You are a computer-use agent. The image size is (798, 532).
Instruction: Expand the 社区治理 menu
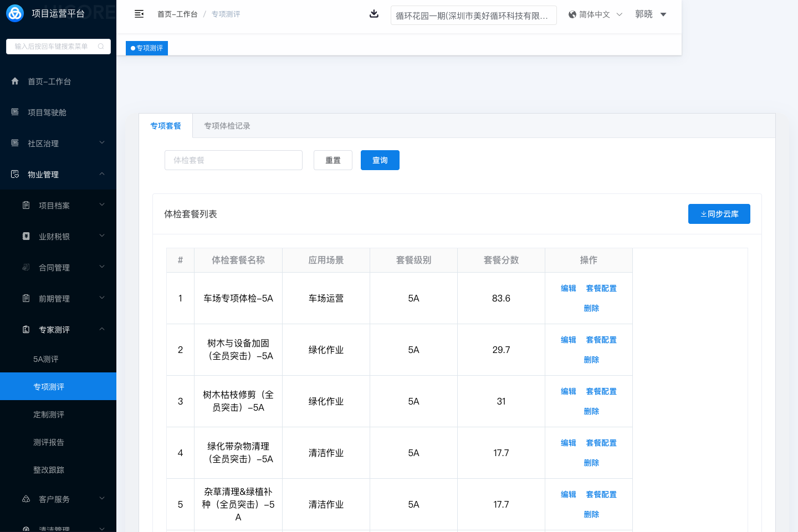click(102, 143)
